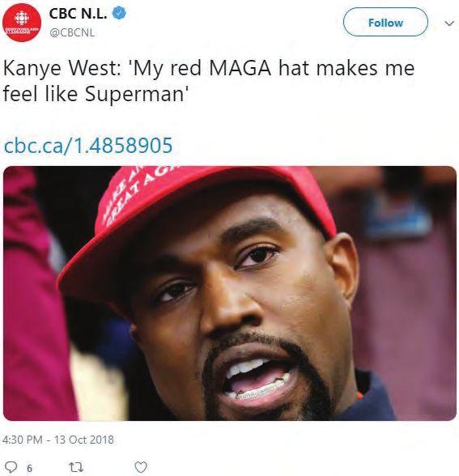Click the blue verified badge
Image resolution: width=459 pixels, height=476 pixels.
[119, 13]
